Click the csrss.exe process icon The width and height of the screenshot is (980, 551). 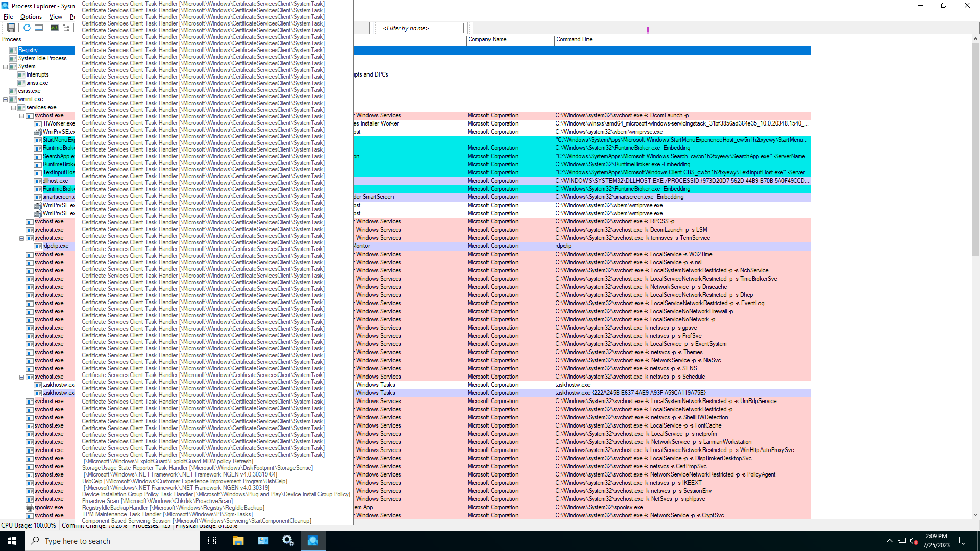13,91
